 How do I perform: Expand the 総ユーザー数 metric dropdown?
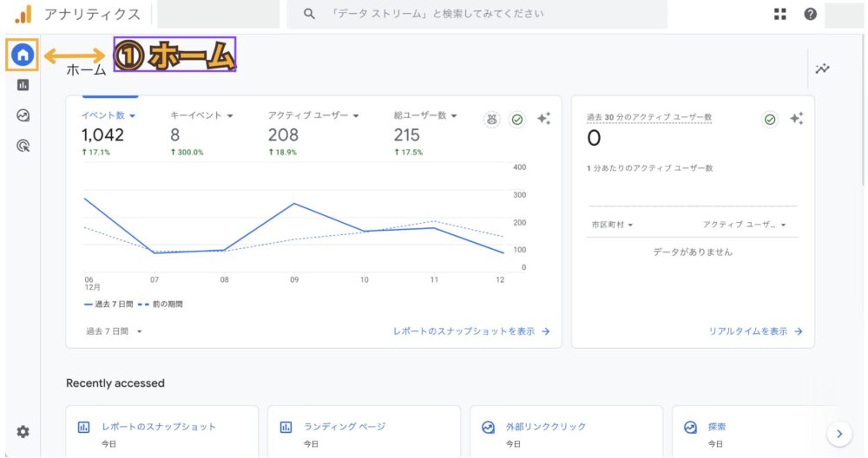click(425, 115)
